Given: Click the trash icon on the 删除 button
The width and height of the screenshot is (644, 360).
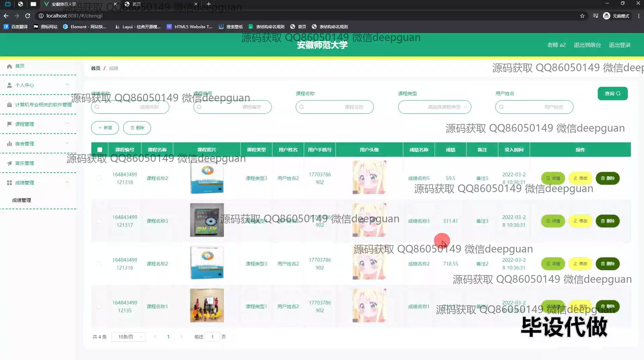Looking at the screenshot, I should pyautogui.click(x=132, y=128).
